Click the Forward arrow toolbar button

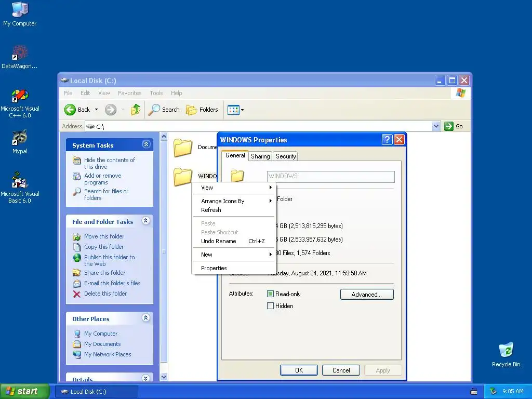tap(111, 110)
